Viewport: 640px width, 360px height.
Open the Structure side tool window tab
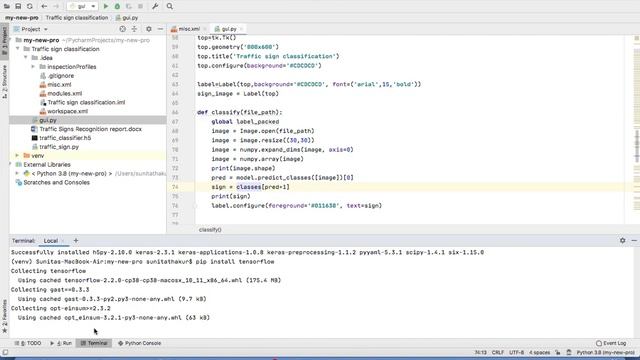[x=4, y=82]
